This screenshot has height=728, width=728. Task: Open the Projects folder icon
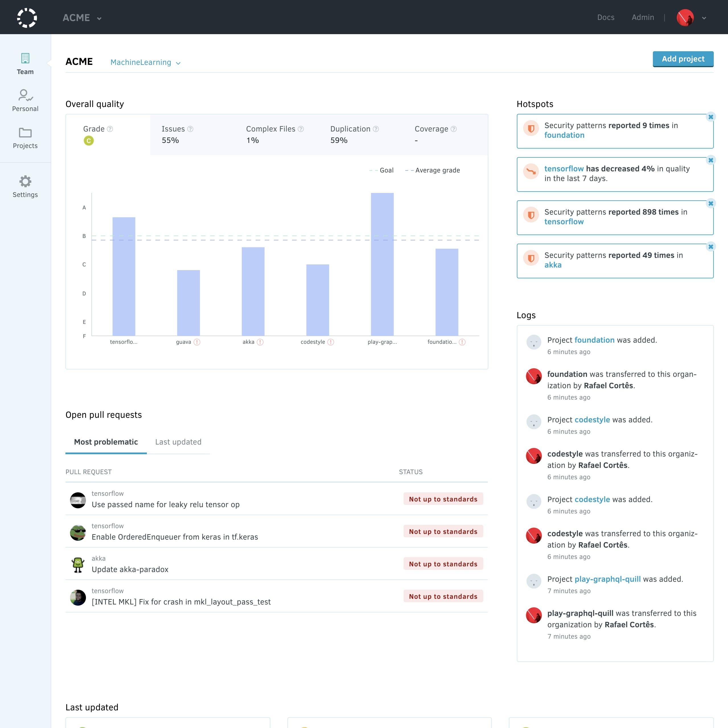coord(25,133)
